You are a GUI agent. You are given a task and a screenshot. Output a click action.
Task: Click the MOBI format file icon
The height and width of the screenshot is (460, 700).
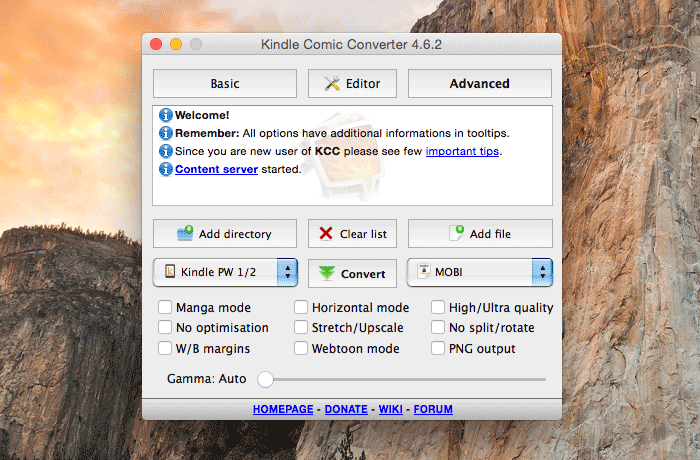424,271
